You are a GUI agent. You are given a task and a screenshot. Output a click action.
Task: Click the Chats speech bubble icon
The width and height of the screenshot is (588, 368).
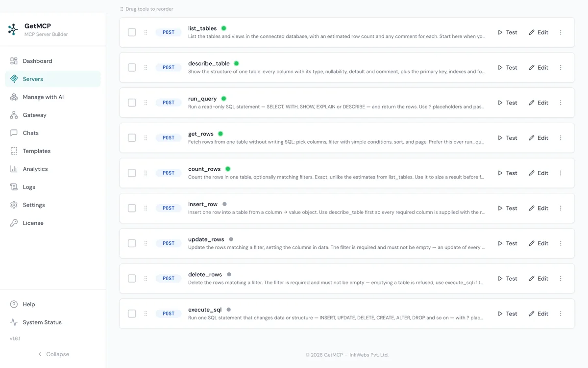14,133
